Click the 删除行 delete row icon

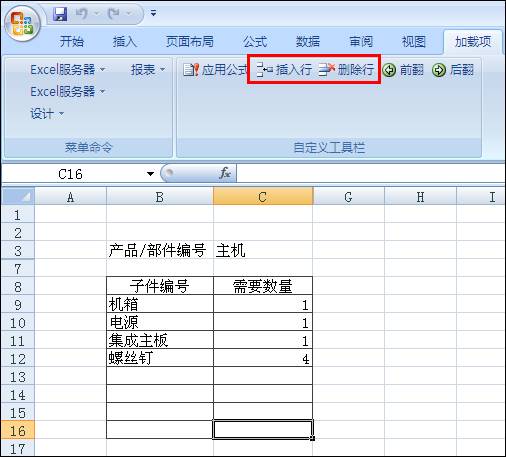click(x=326, y=70)
